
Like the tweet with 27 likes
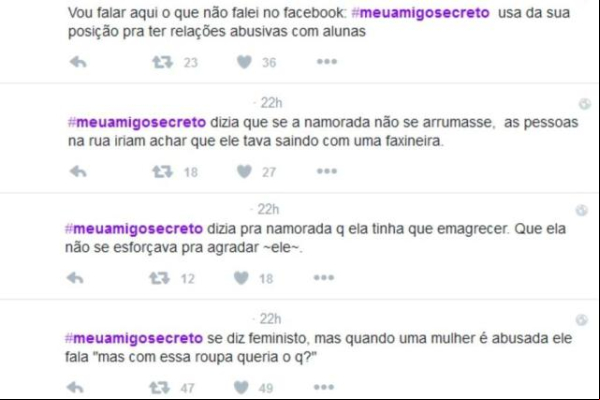[x=244, y=171]
